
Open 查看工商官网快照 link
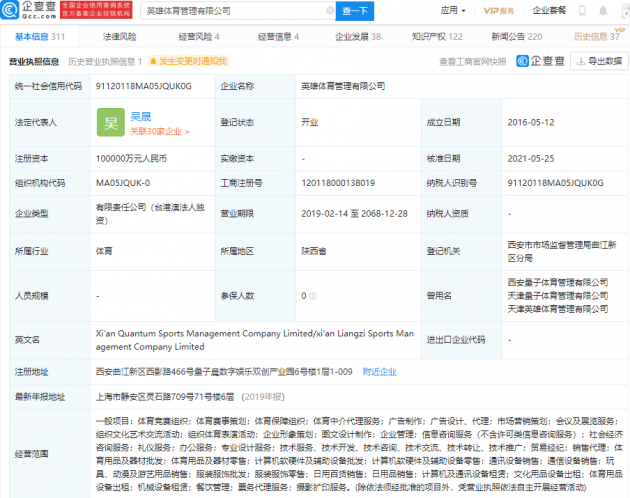[472, 61]
